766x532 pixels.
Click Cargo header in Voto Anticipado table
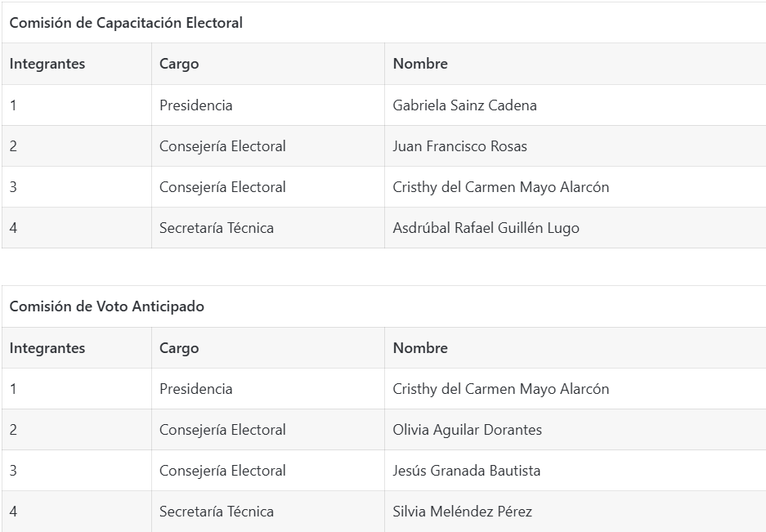click(179, 348)
